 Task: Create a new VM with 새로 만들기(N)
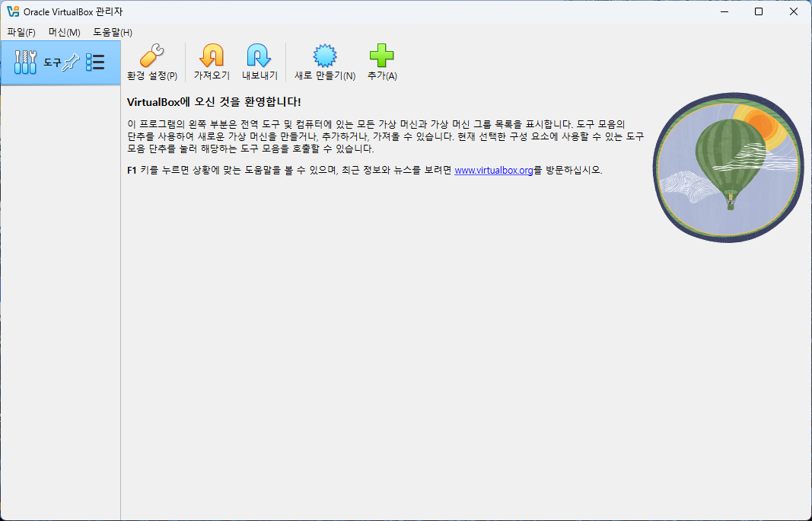pyautogui.click(x=325, y=62)
